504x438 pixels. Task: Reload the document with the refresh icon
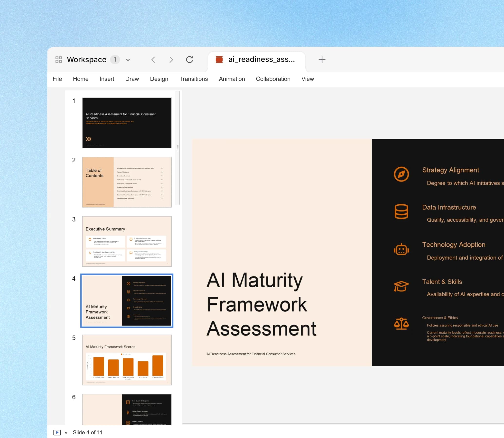pos(190,59)
